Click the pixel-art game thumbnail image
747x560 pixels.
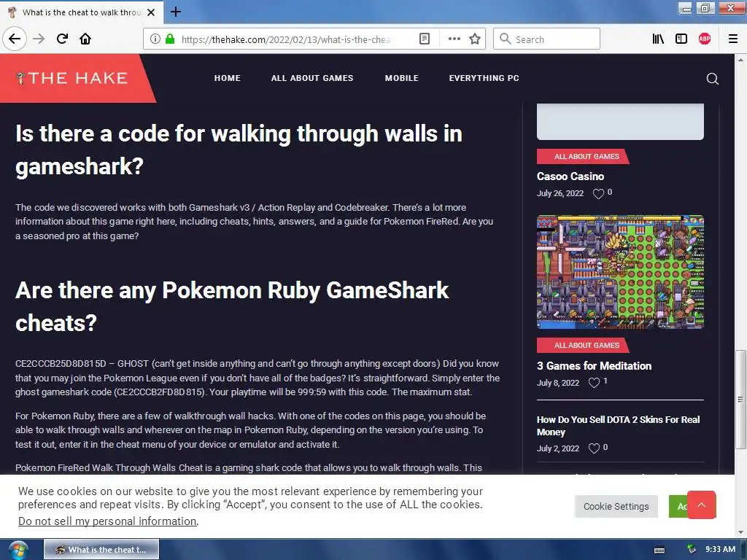click(x=620, y=272)
